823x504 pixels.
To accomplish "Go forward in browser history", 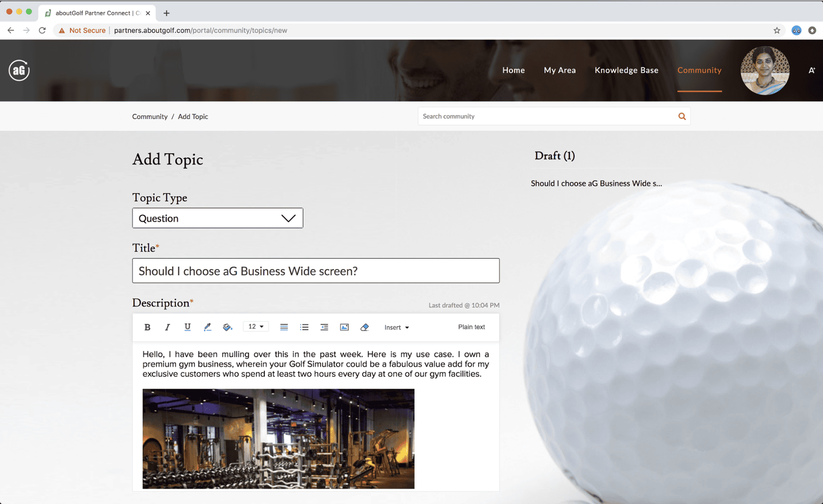I will pos(26,30).
